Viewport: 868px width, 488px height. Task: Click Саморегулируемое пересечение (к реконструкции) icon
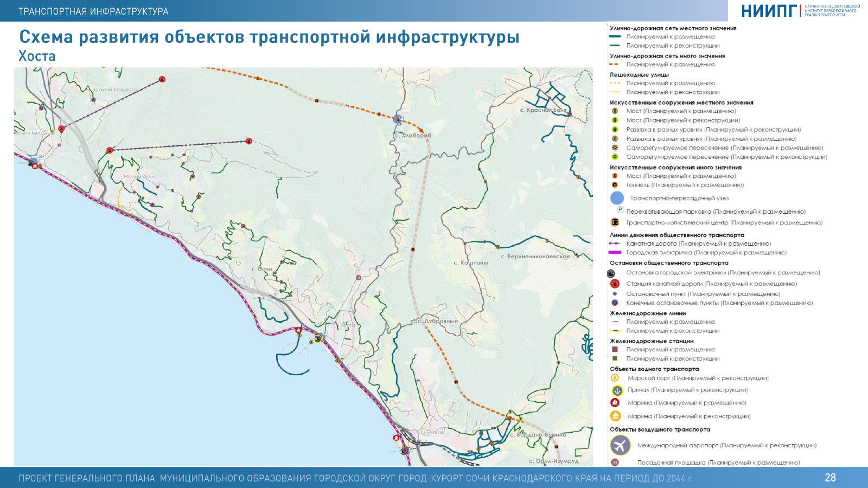coord(615,157)
